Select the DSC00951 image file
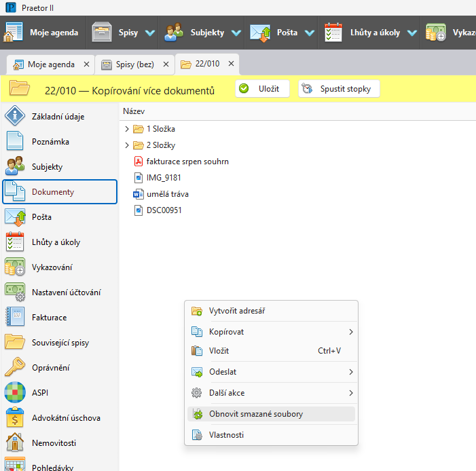The width and height of the screenshot is (476, 471). [158, 210]
